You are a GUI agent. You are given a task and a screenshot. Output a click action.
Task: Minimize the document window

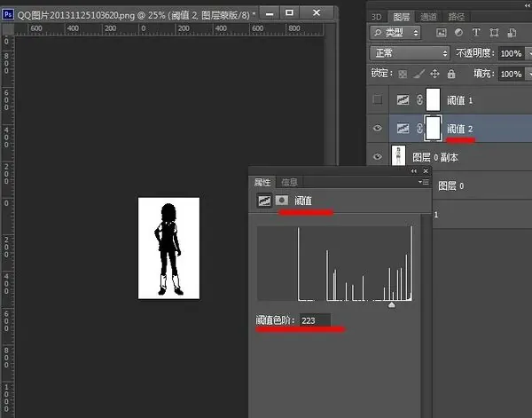[270, 13]
